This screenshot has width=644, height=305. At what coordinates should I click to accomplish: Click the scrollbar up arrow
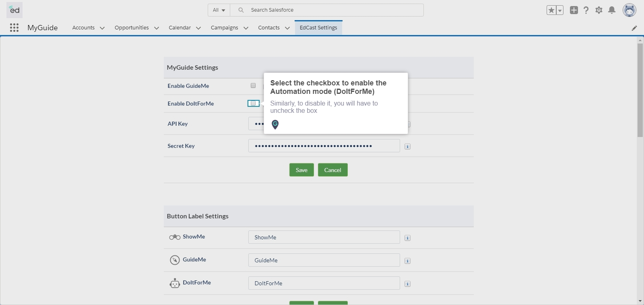tap(640, 40)
